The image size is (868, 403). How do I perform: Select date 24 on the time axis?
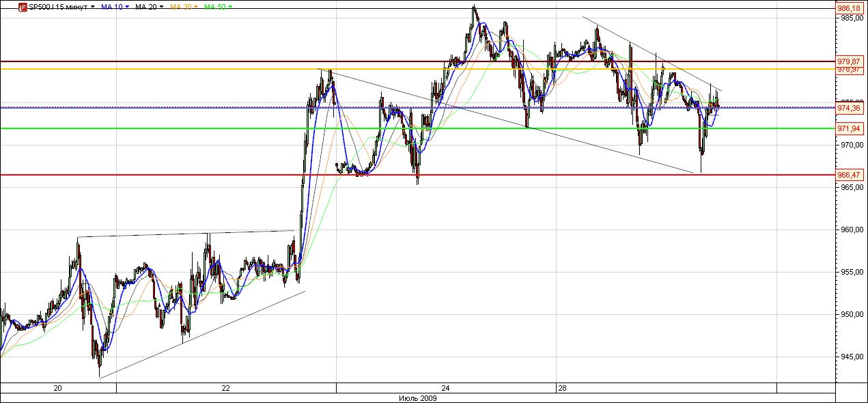pos(446,389)
